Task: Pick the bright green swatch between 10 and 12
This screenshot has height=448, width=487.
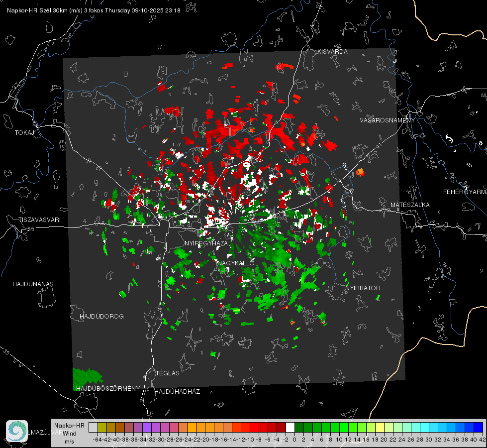Action: coord(344,427)
